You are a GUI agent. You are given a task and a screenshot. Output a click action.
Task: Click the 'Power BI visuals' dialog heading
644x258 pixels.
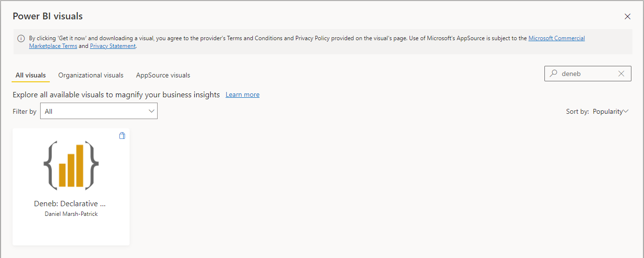click(47, 16)
